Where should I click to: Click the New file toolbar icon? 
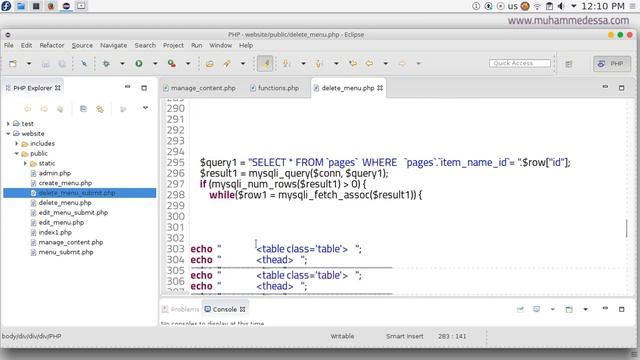[x=13, y=64]
